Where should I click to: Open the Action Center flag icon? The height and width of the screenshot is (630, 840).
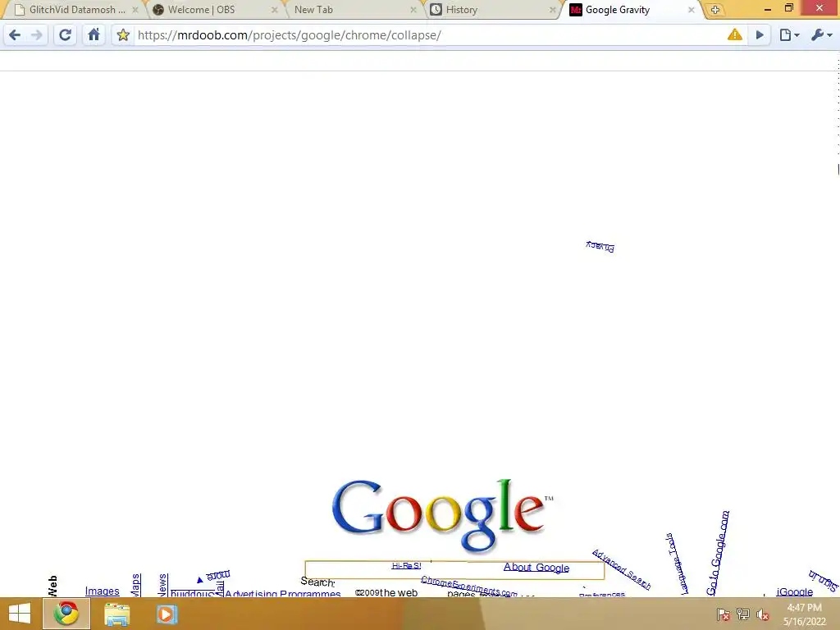pyautogui.click(x=723, y=614)
